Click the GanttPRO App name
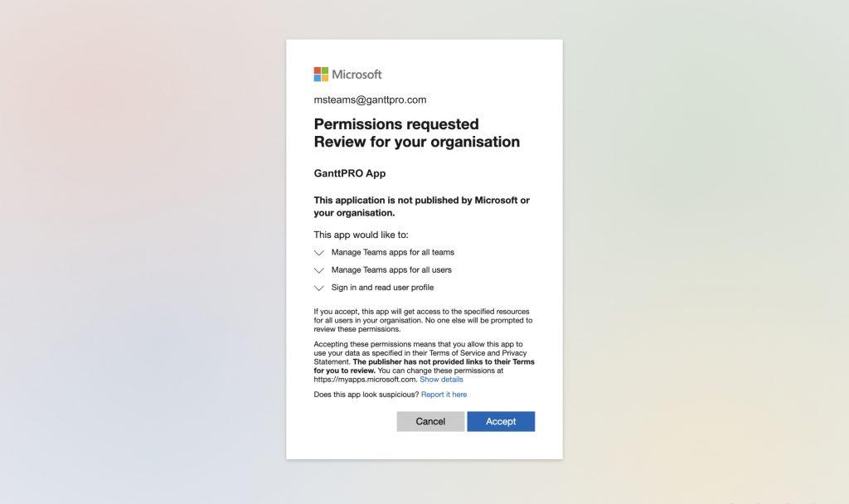 point(349,173)
